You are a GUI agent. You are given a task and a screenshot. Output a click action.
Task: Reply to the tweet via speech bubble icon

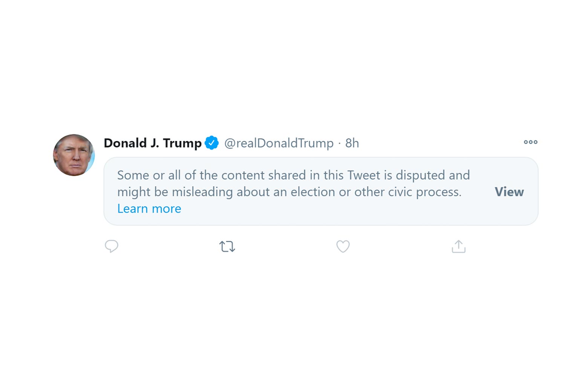tap(112, 246)
